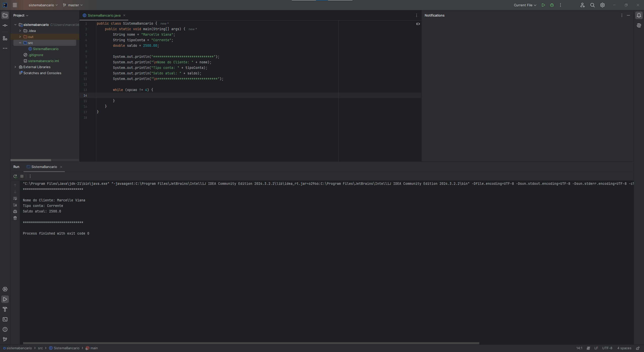Expand the idea folder in project tree
Viewport: 644px width, 352px height.
pyautogui.click(x=20, y=31)
